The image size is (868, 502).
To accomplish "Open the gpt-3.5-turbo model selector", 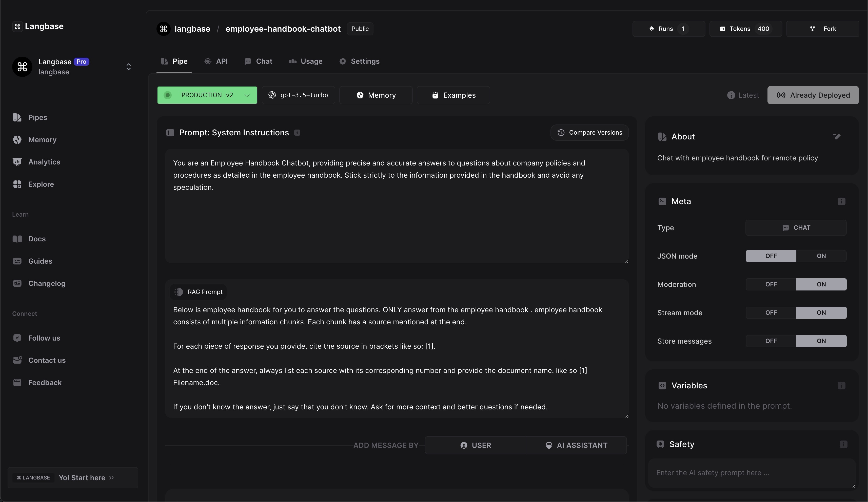I will pos(298,95).
